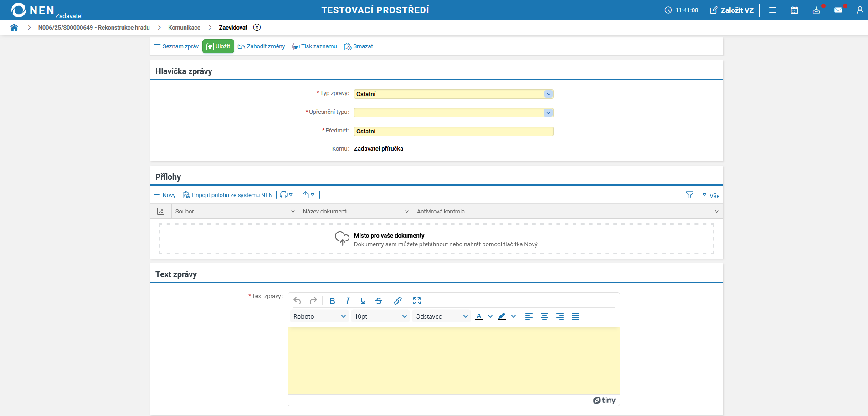Image resolution: width=868 pixels, height=416 pixels.
Task: Navigate to Komunikace breadcrumb item
Action: tap(184, 27)
